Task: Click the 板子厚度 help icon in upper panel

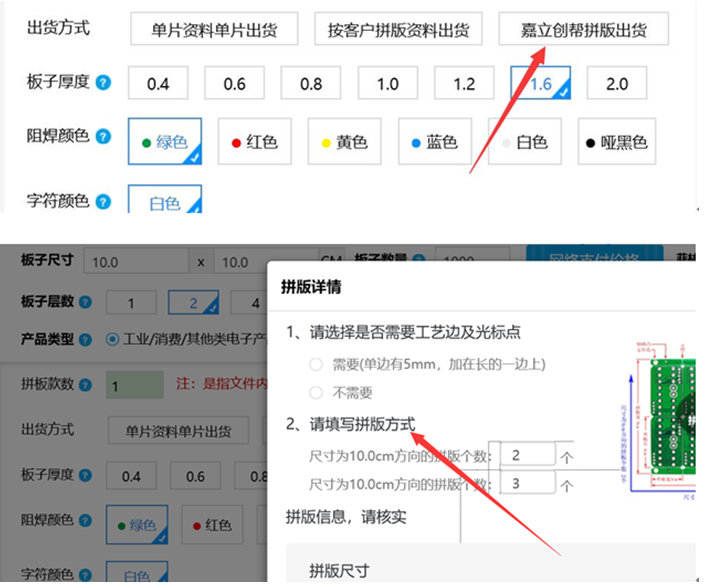Action: [103, 83]
